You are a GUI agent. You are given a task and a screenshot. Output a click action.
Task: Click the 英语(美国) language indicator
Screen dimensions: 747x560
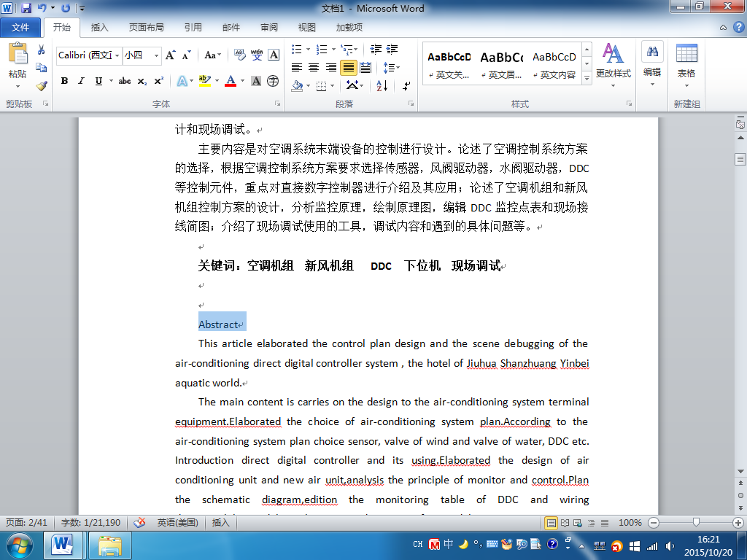(x=177, y=523)
